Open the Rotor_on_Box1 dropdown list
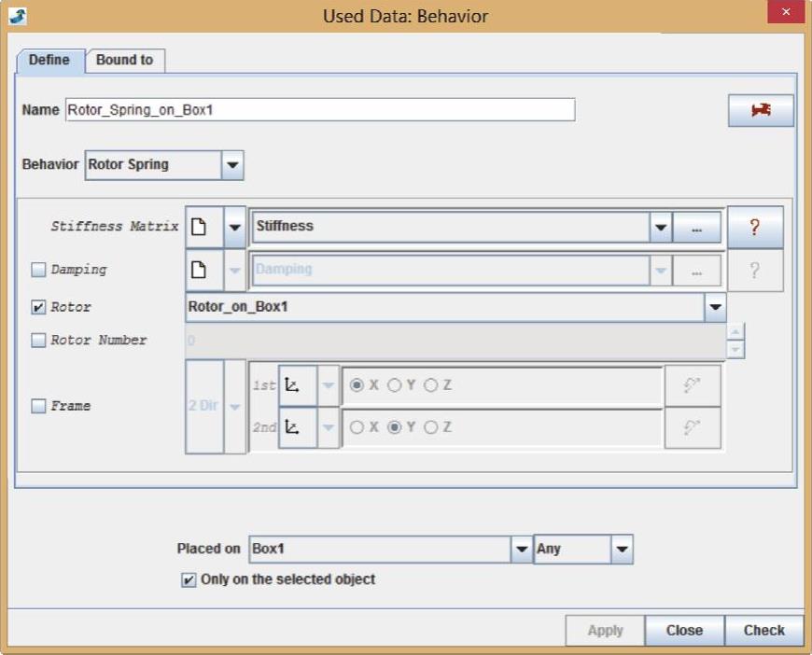Screen dimensions: 812x655 pyautogui.click(x=715, y=307)
